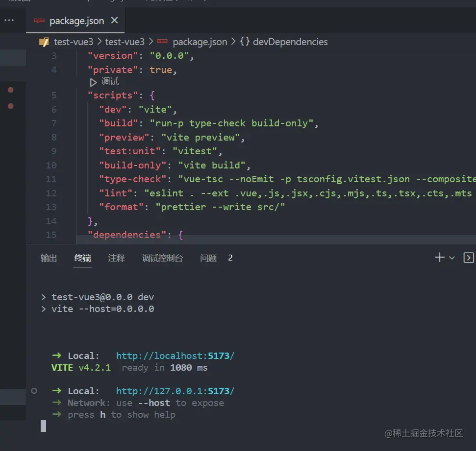Click the plus icon for new terminal
The image size is (476, 451).
(x=439, y=258)
